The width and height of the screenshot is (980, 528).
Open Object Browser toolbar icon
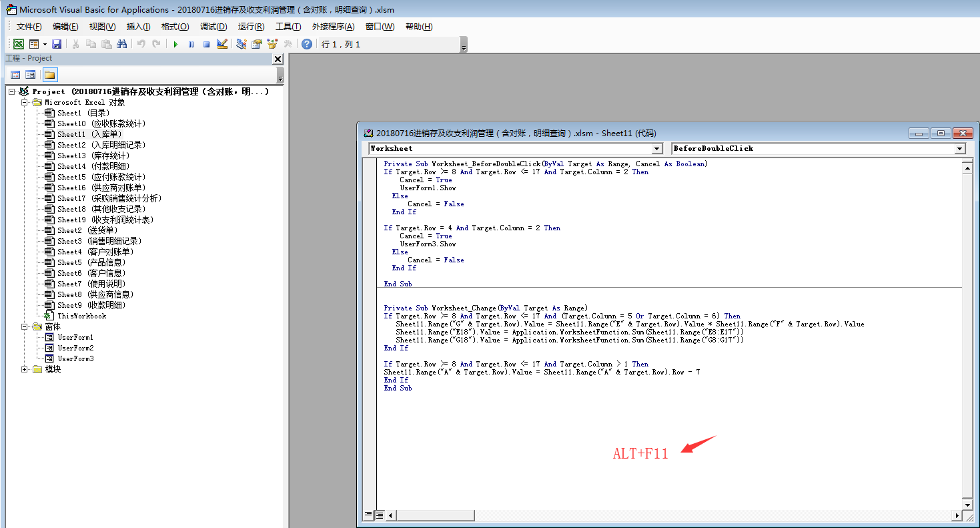(272, 44)
